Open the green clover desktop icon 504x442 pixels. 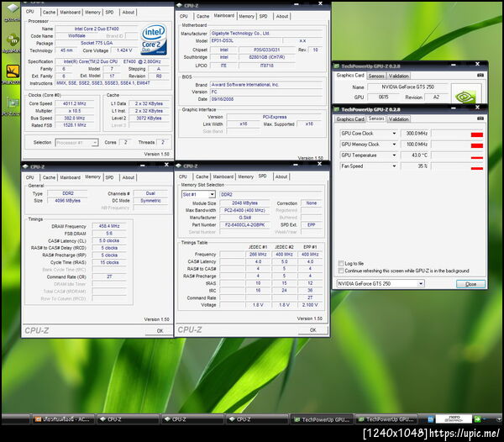tap(13, 39)
